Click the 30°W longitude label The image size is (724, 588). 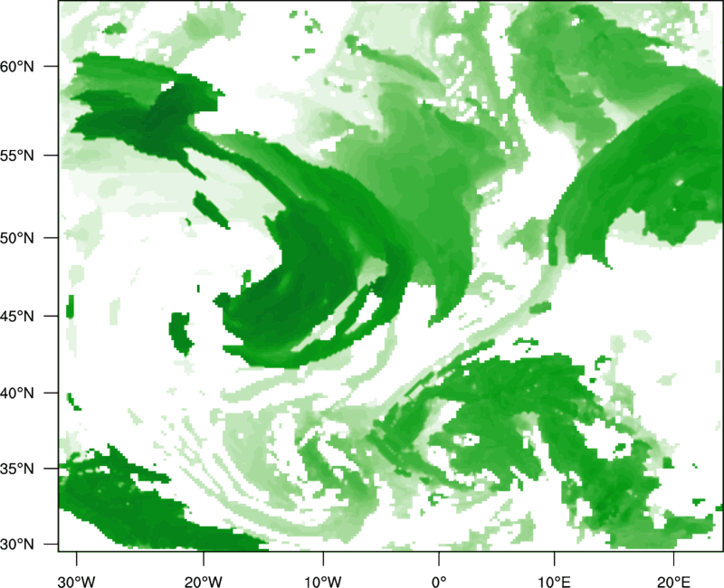pyautogui.click(x=77, y=582)
